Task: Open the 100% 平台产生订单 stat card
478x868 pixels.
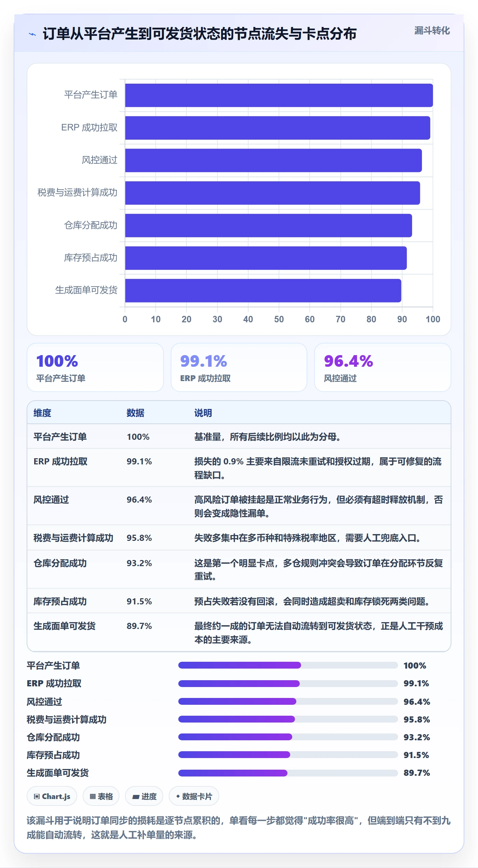Action: (95, 367)
